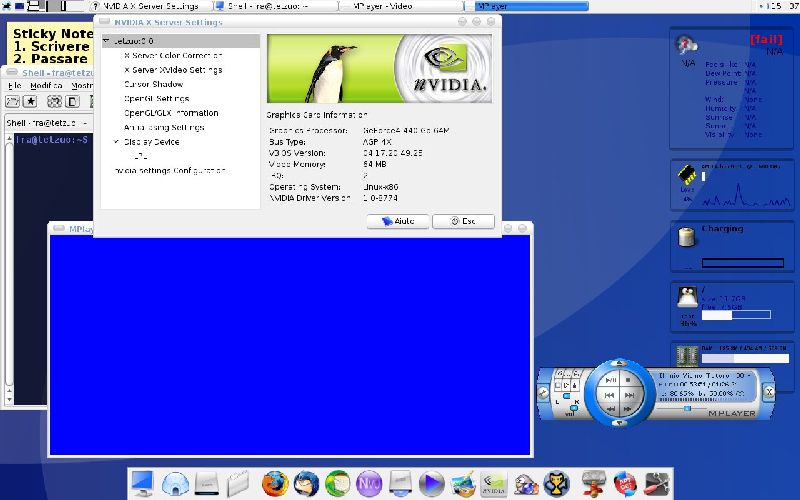Viewport: 800px width, 500px height.
Task: Click the pin button on MPlayer left edge
Action: (x=543, y=392)
